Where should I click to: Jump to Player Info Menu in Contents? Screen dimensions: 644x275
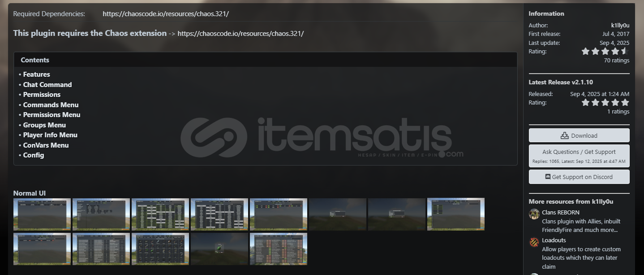(50, 135)
